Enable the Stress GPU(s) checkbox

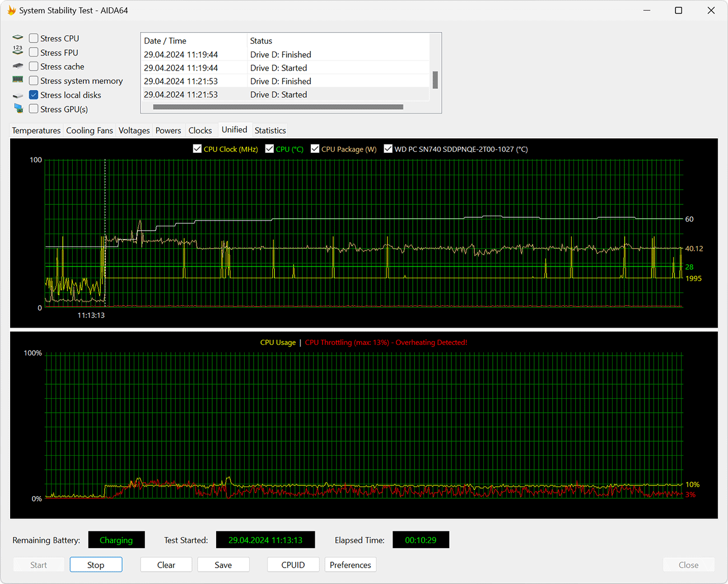tap(34, 109)
